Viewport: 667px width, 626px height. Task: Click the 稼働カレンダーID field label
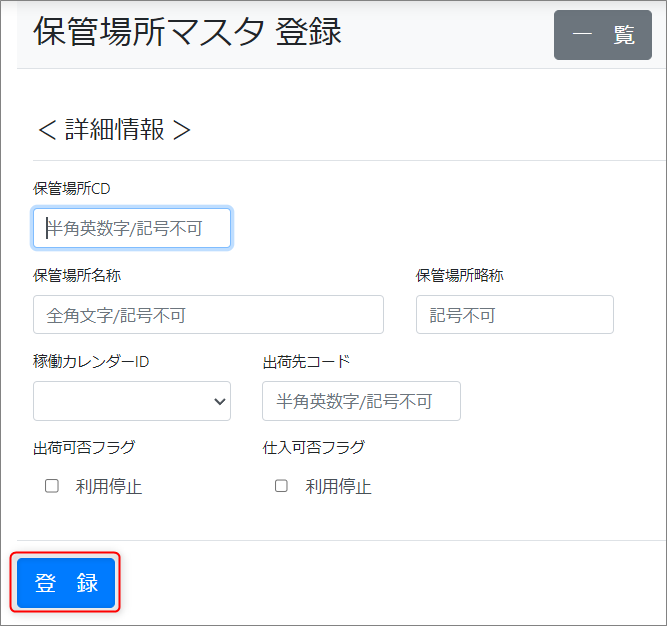(91, 361)
